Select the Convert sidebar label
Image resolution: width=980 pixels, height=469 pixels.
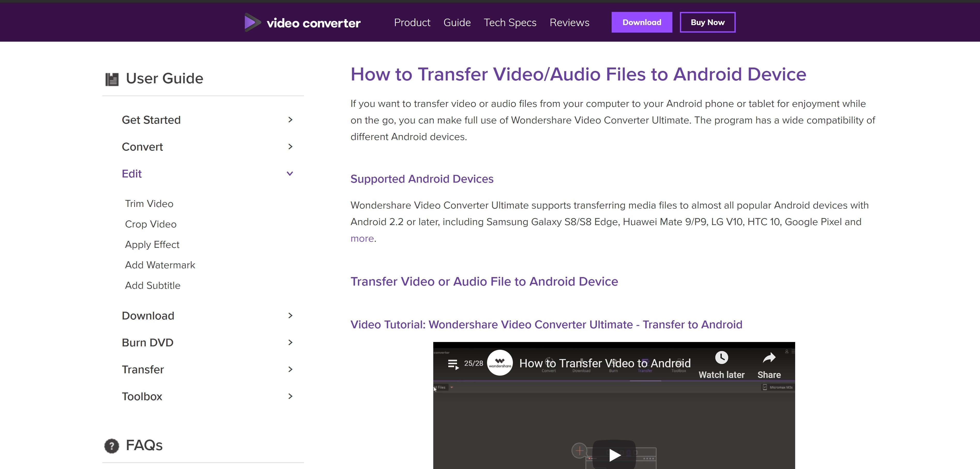(142, 147)
